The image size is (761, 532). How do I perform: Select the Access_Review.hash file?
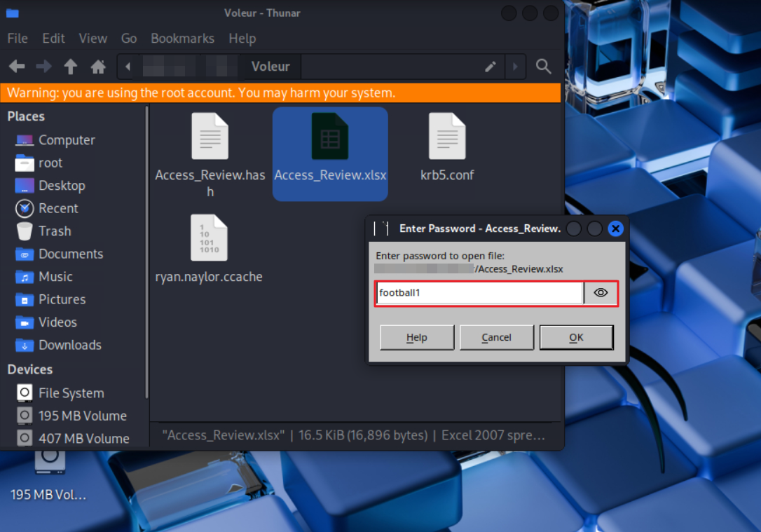pos(210,137)
